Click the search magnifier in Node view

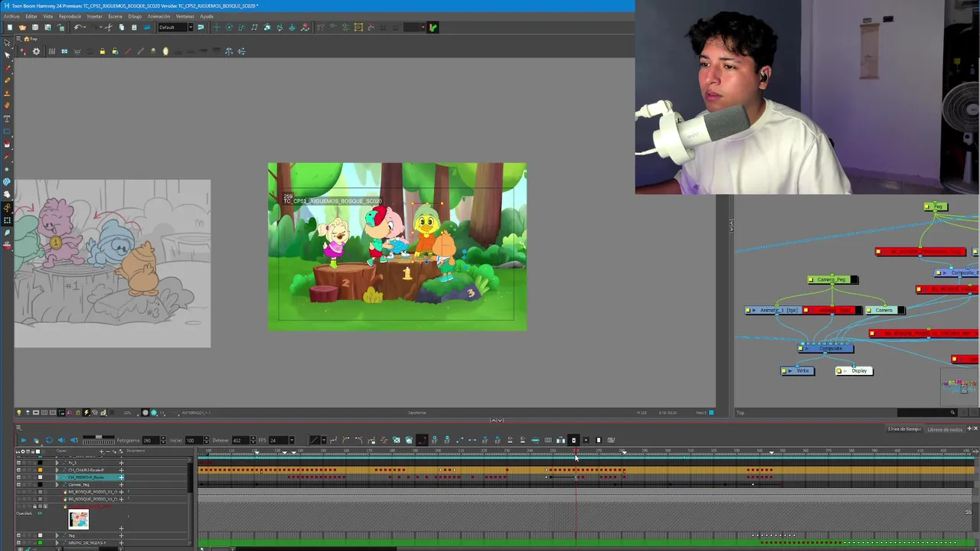(952, 412)
